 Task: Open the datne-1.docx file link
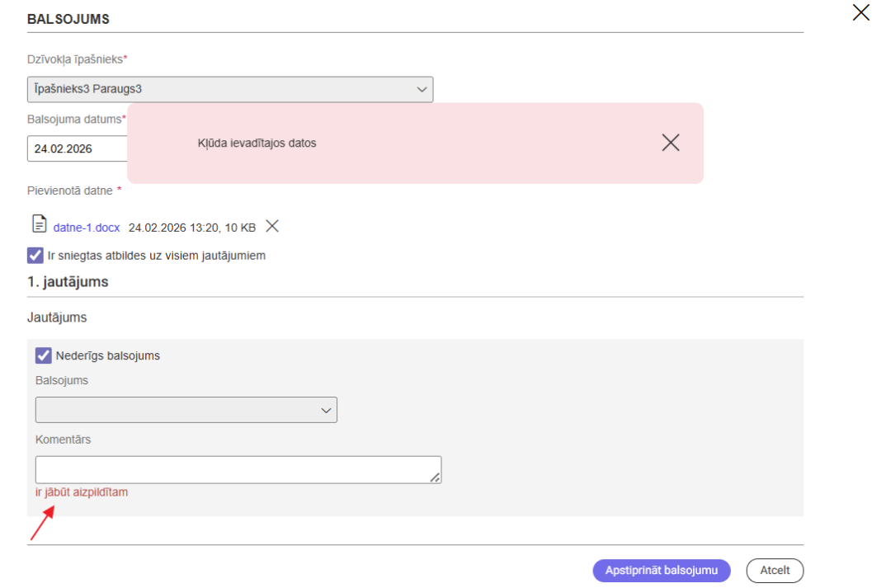point(87,227)
